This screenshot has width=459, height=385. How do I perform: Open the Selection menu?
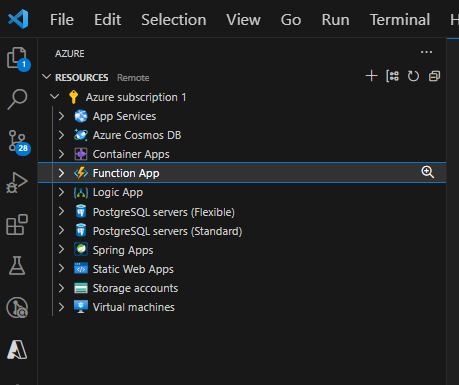174,20
